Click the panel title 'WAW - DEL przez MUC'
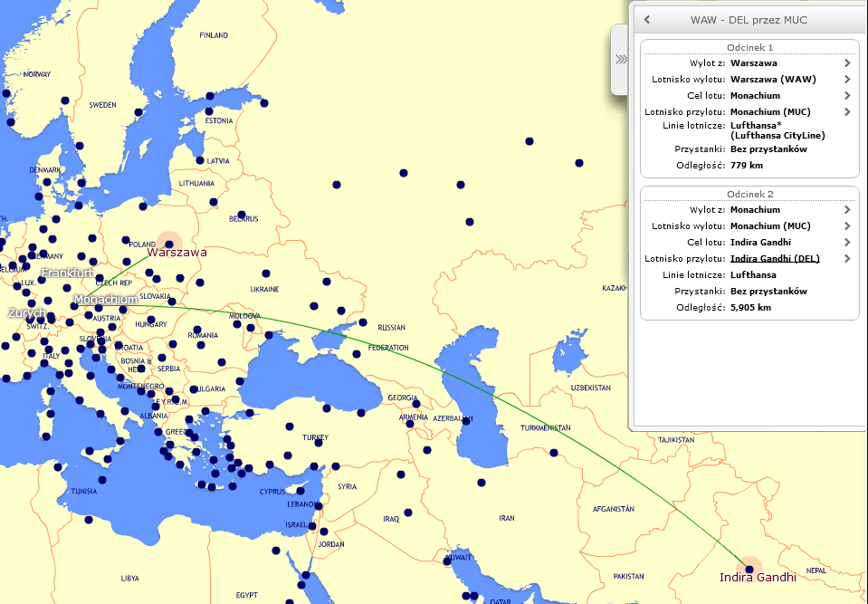This screenshot has width=868, height=604. (x=749, y=20)
